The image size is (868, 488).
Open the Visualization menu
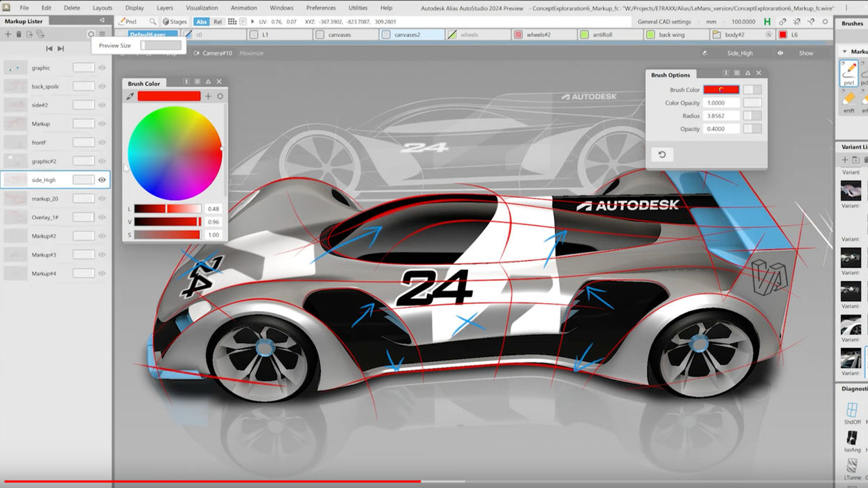tap(202, 8)
